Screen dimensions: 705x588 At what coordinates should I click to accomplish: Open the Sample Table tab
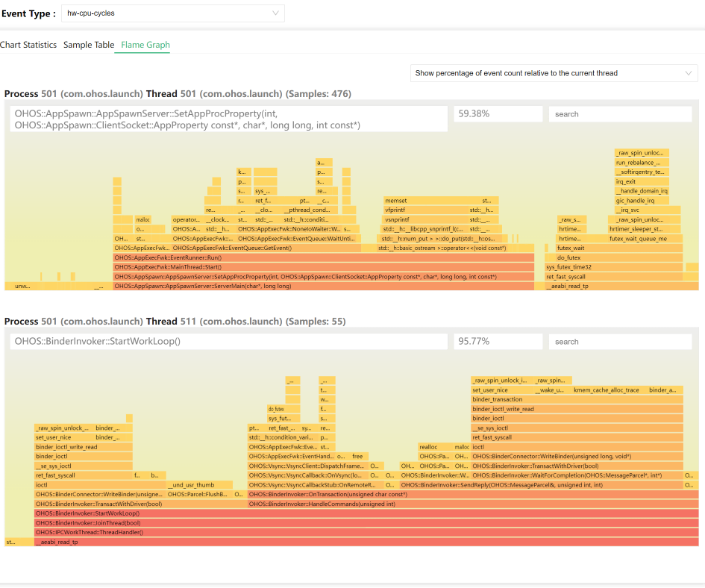[x=89, y=45]
